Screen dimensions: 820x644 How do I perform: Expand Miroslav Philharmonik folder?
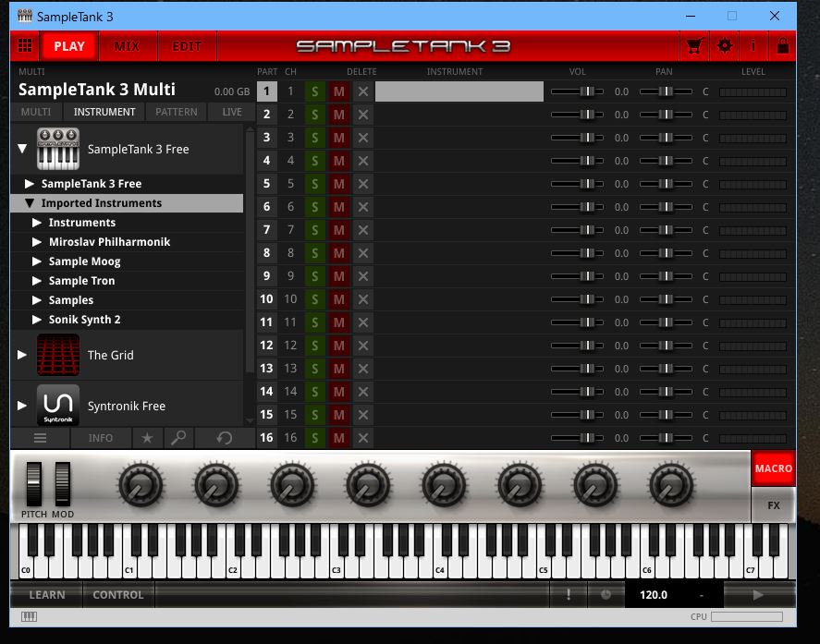37,242
